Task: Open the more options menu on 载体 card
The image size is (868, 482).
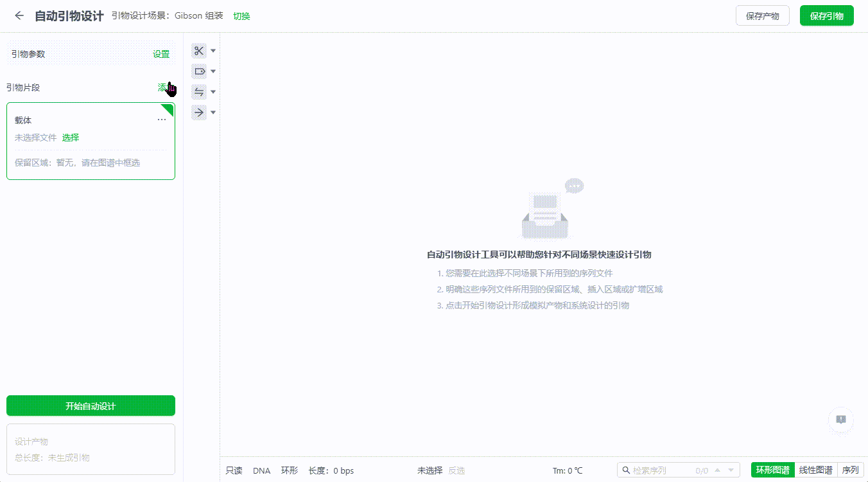Action: pos(162,119)
